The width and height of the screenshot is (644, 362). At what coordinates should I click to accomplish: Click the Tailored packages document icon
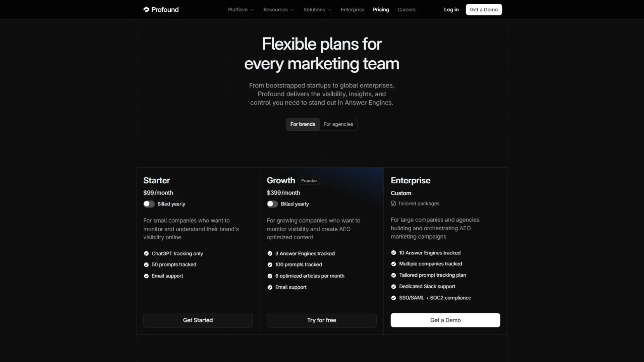point(393,203)
